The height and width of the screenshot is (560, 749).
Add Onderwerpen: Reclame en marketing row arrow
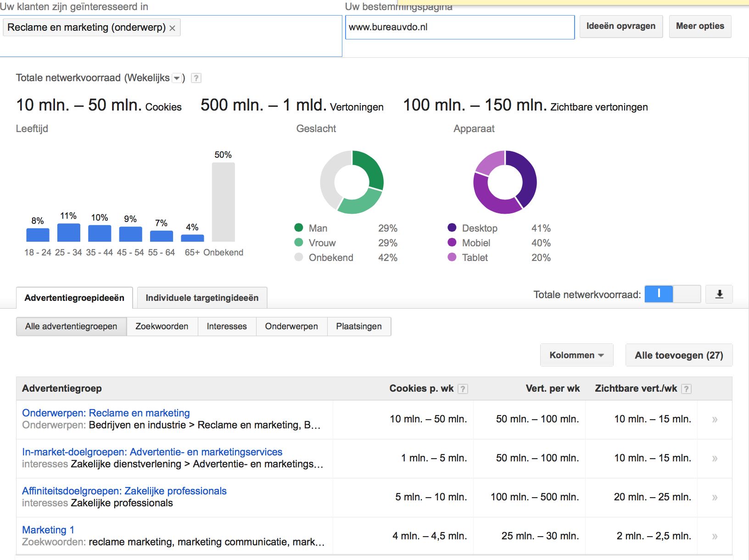pos(715,419)
